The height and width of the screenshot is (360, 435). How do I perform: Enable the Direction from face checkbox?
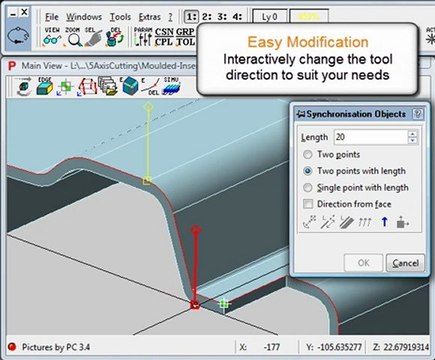point(308,204)
